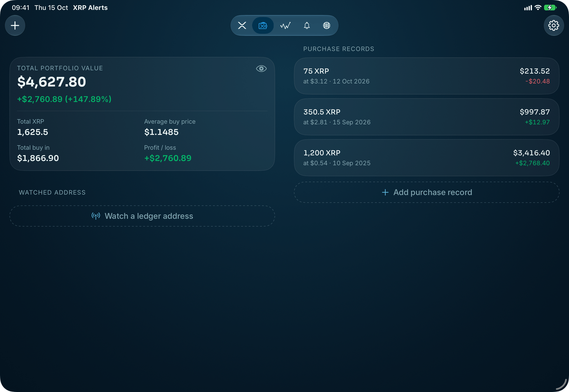Click the $213.52 record value
This screenshot has width=569, height=392.
pos(535,71)
